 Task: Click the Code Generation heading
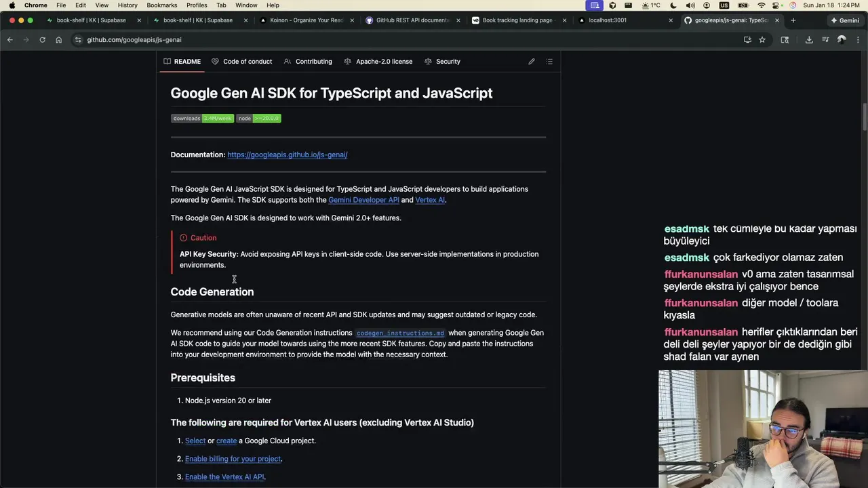point(212,291)
